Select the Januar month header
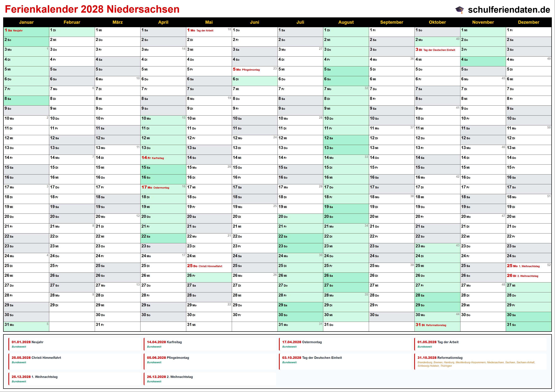The width and height of the screenshot is (555, 392). point(26,22)
